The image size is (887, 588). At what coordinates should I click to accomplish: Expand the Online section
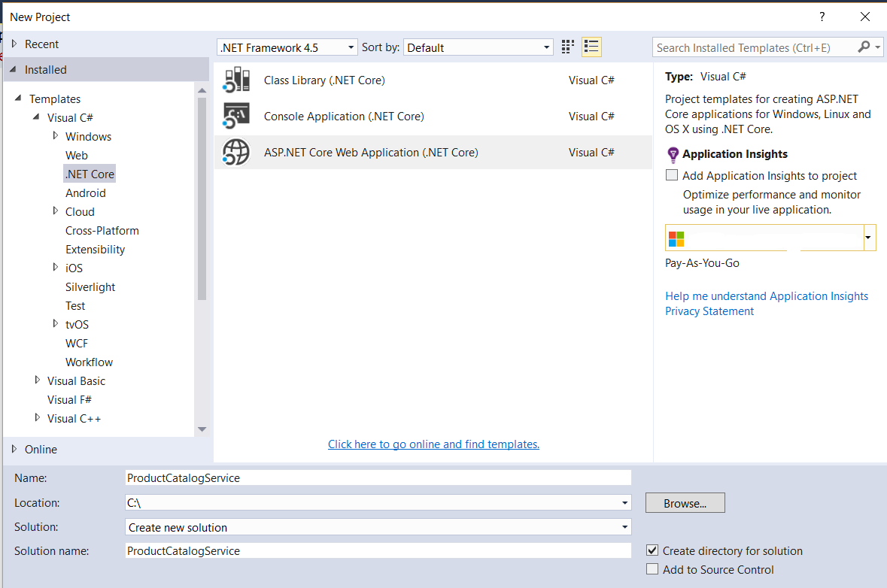click(x=15, y=449)
